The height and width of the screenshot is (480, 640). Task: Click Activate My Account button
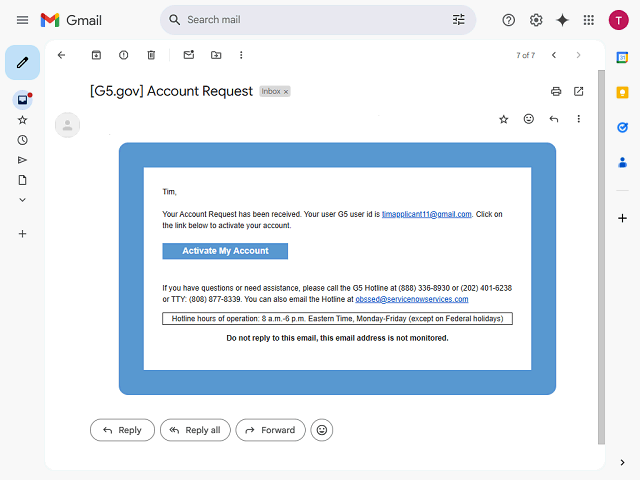pyautogui.click(x=225, y=251)
